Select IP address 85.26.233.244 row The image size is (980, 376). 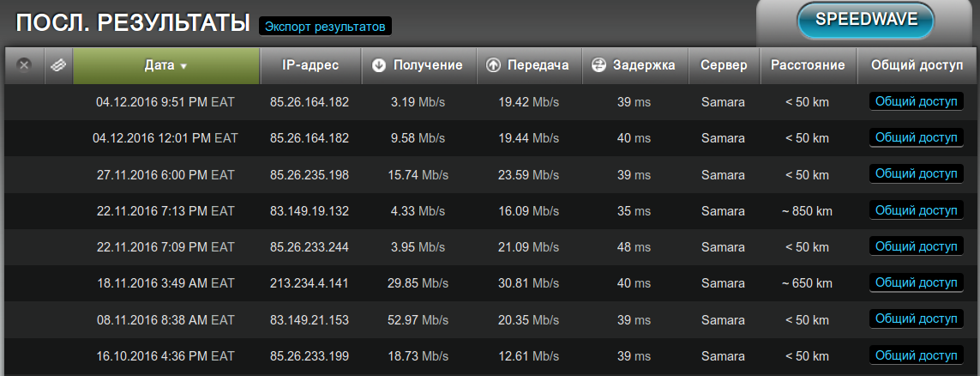point(309,246)
